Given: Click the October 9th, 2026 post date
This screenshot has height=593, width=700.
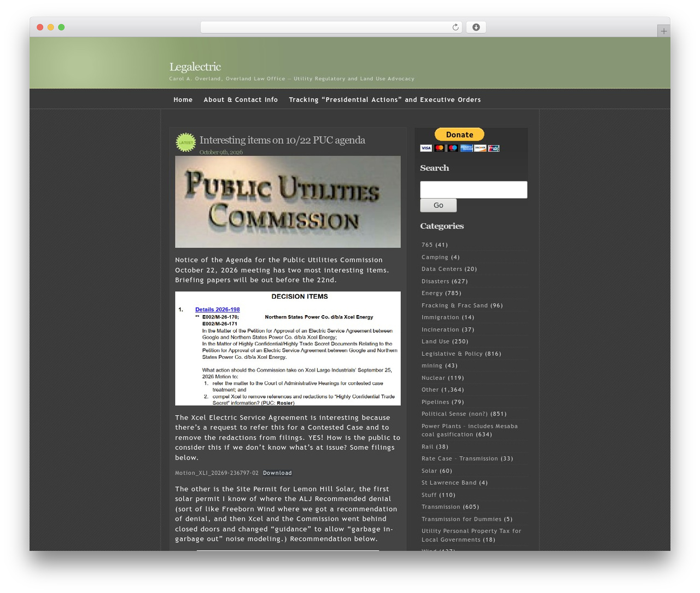Looking at the screenshot, I should point(221,153).
